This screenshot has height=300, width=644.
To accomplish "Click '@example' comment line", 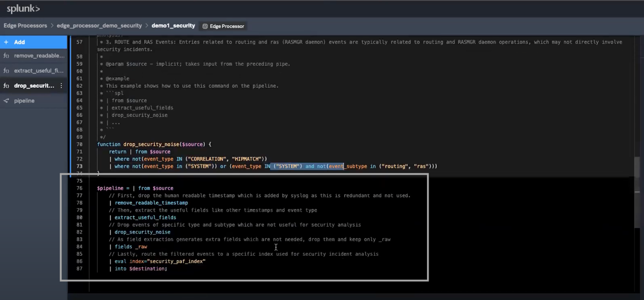I will tap(115, 79).
